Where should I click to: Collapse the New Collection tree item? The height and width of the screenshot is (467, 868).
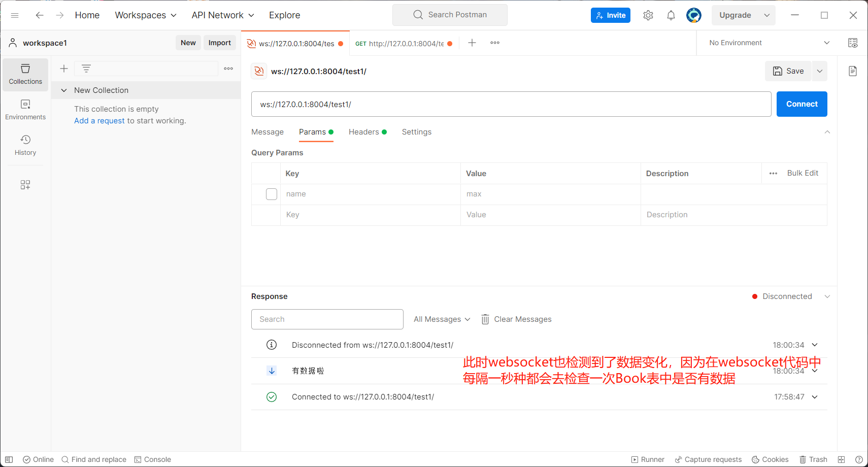(x=64, y=90)
